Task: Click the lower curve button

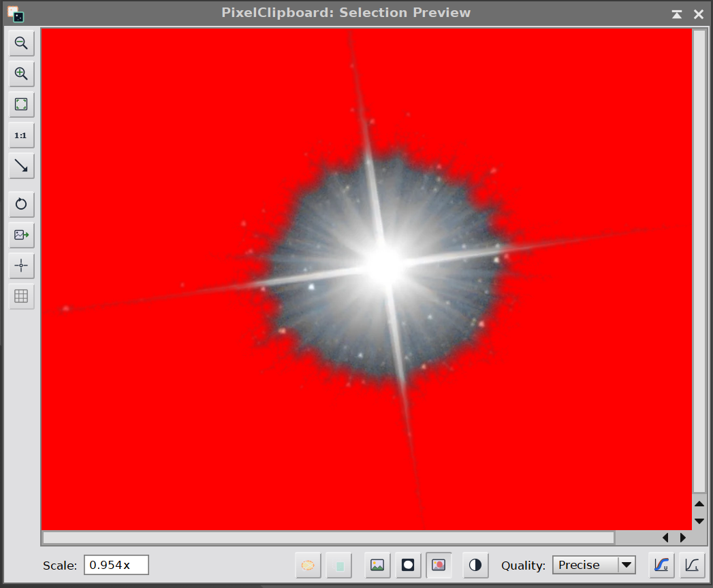Action: click(692, 565)
